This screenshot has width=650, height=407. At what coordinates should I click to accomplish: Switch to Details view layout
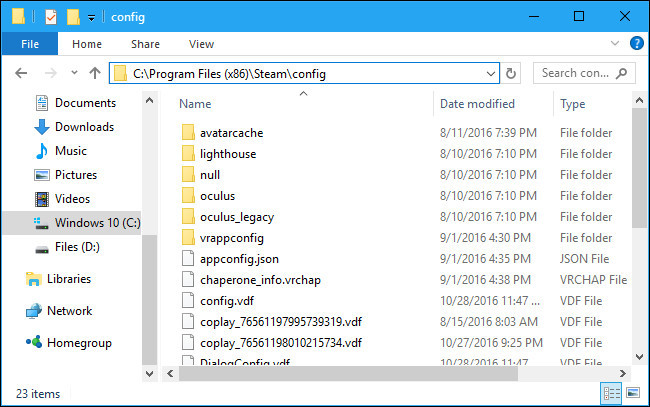coord(611,393)
